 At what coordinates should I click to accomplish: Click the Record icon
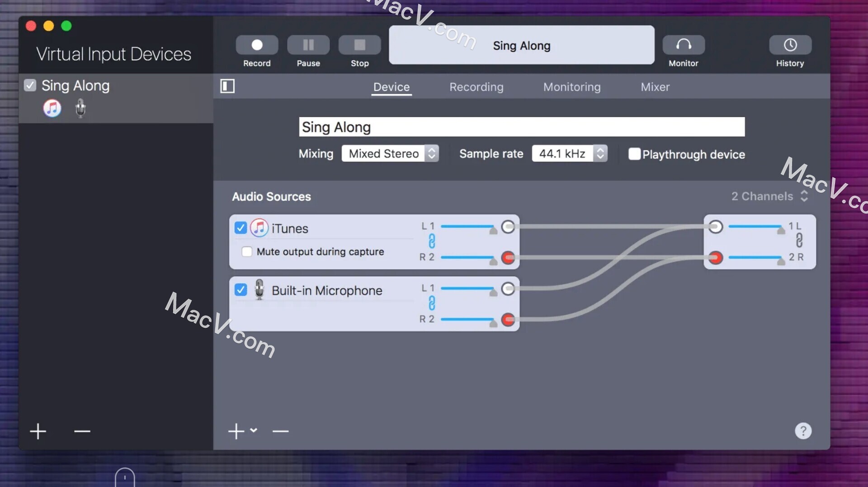coord(256,45)
